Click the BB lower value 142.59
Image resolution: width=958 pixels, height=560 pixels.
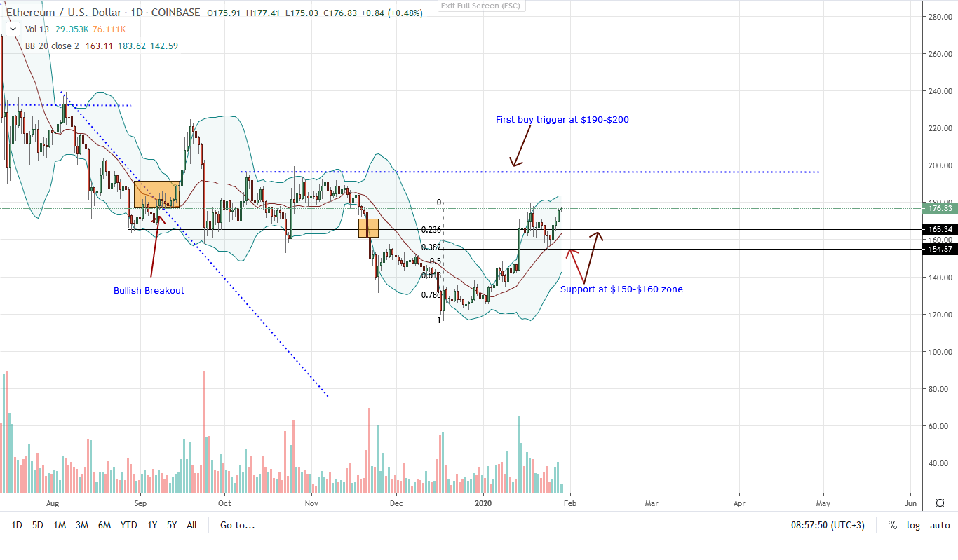tap(164, 46)
